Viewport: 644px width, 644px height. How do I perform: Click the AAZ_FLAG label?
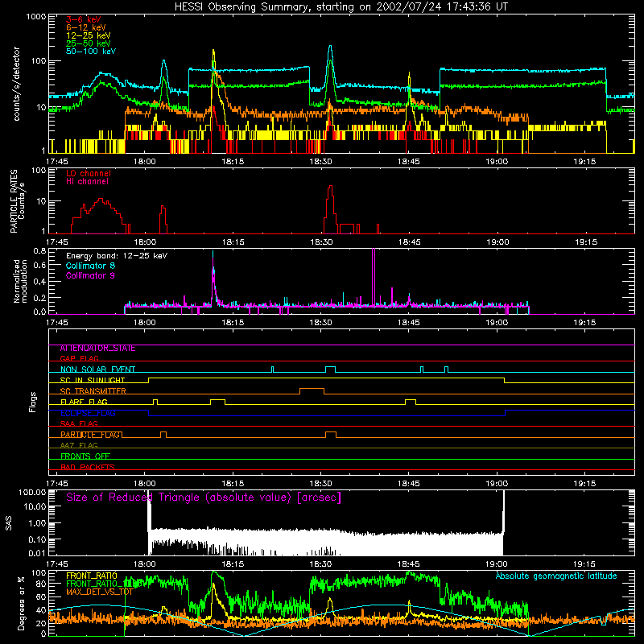(79, 445)
